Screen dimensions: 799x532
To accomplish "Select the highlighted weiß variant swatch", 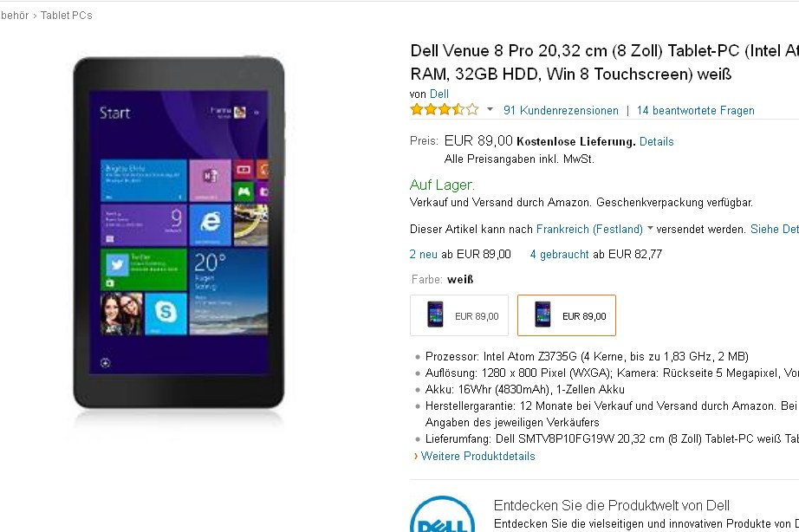I will [x=566, y=315].
